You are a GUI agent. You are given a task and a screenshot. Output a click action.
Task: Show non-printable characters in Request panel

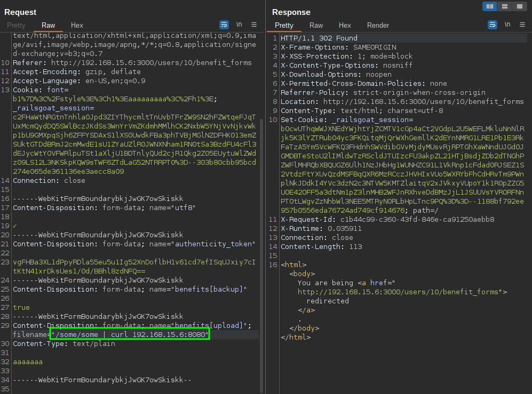(x=240, y=25)
